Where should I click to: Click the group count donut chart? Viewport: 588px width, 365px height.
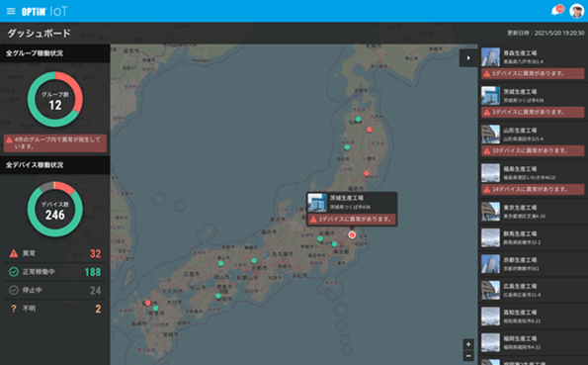pos(55,100)
